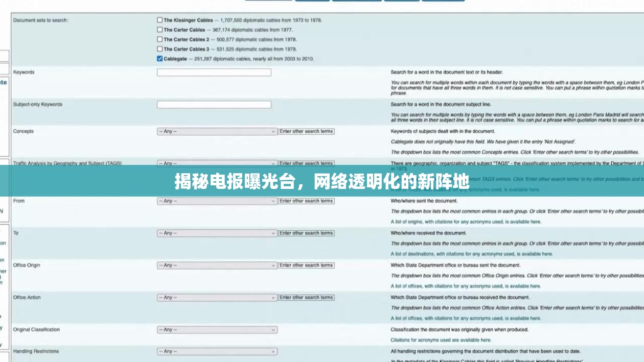Click 'Keywords of subjects dealt with' description
The image size is (644, 362).
(443, 132)
